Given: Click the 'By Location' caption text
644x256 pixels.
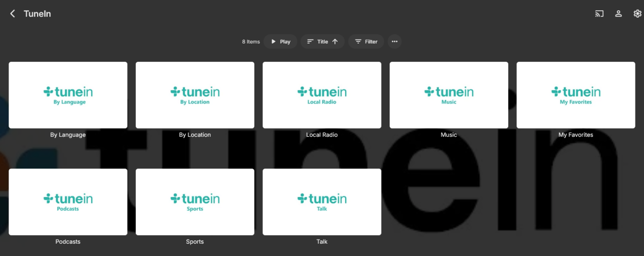Looking at the screenshot, I should coord(195,135).
